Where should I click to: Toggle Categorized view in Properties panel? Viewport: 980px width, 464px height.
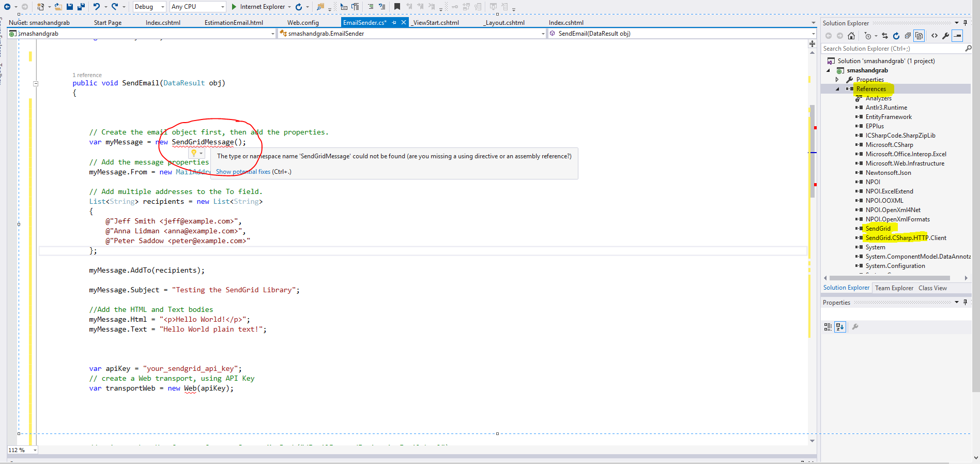pyautogui.click(x=828, y=327)
